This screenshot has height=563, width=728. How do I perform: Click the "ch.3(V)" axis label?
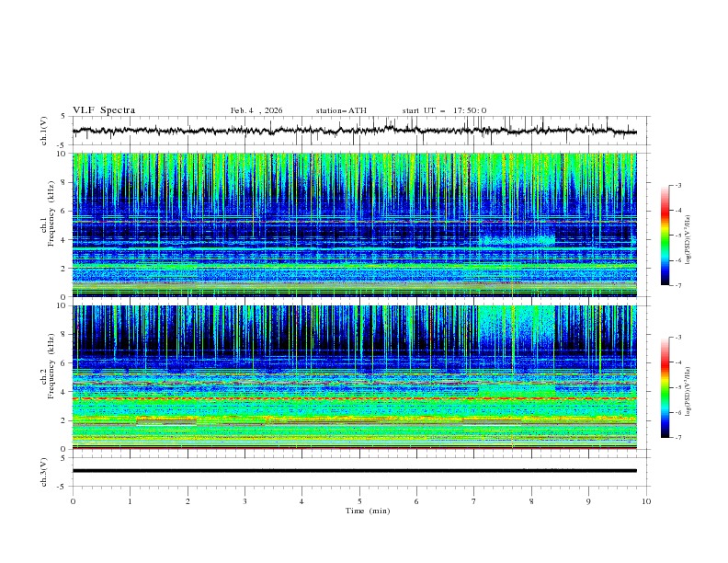tap(44, 472)
